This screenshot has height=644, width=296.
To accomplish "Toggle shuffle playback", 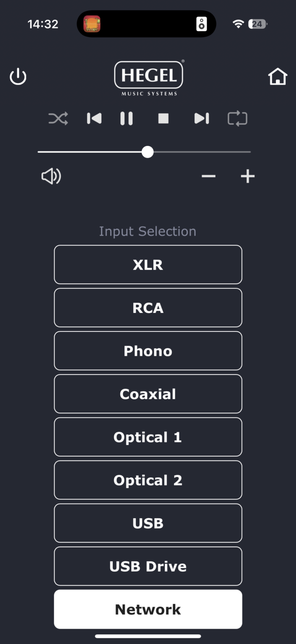I will coord(58,118).
